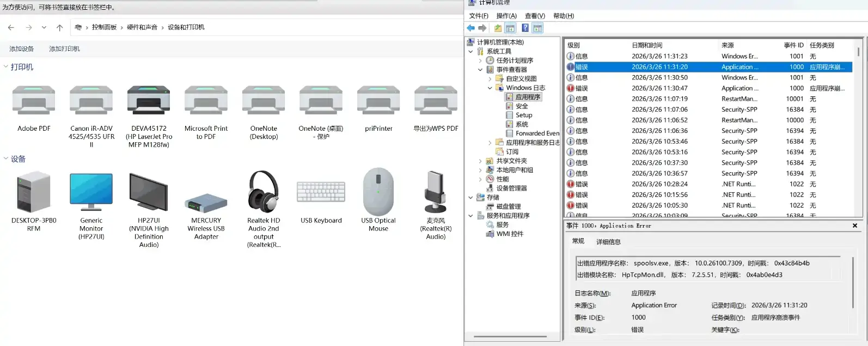Select 磁盘管理 in the tree

(x=509, y=207)
